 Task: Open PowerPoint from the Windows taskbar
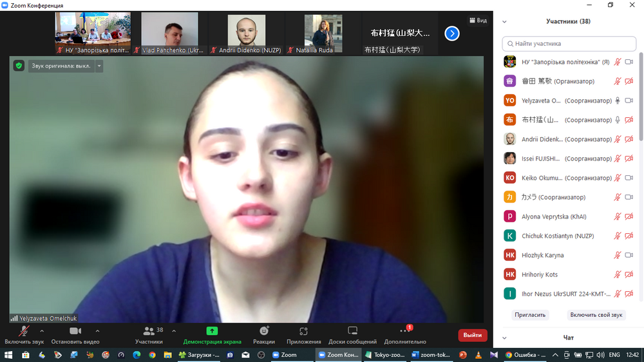(462, 355)
